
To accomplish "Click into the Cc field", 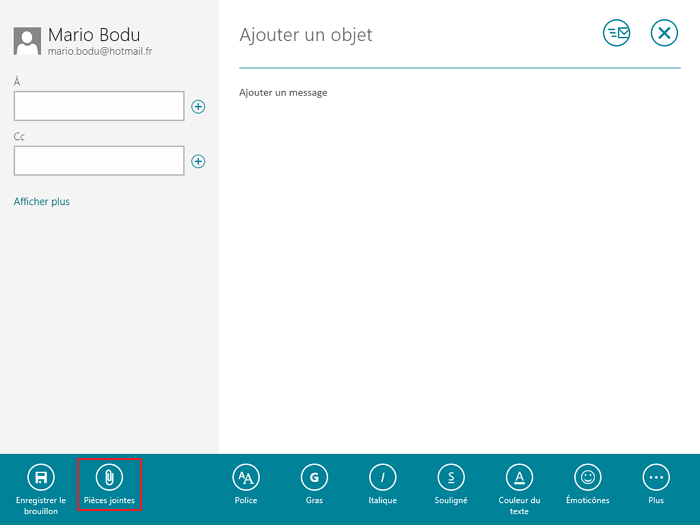I will coord(99,161).
